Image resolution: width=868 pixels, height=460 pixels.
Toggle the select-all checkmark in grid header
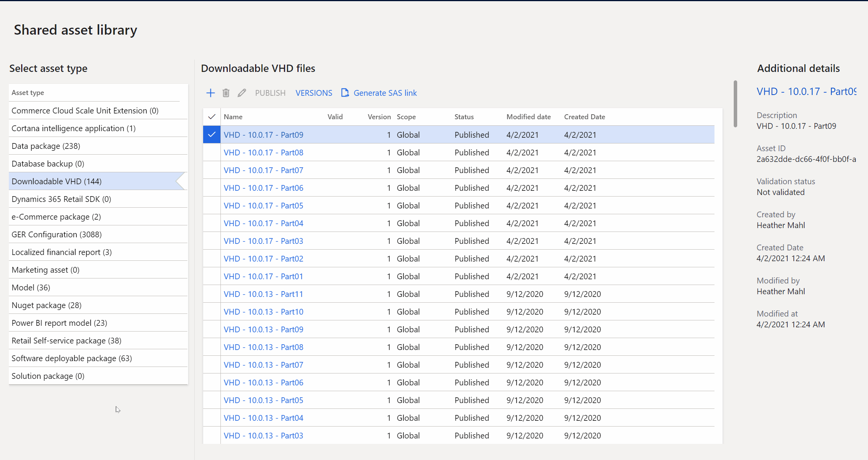point(212,117)
